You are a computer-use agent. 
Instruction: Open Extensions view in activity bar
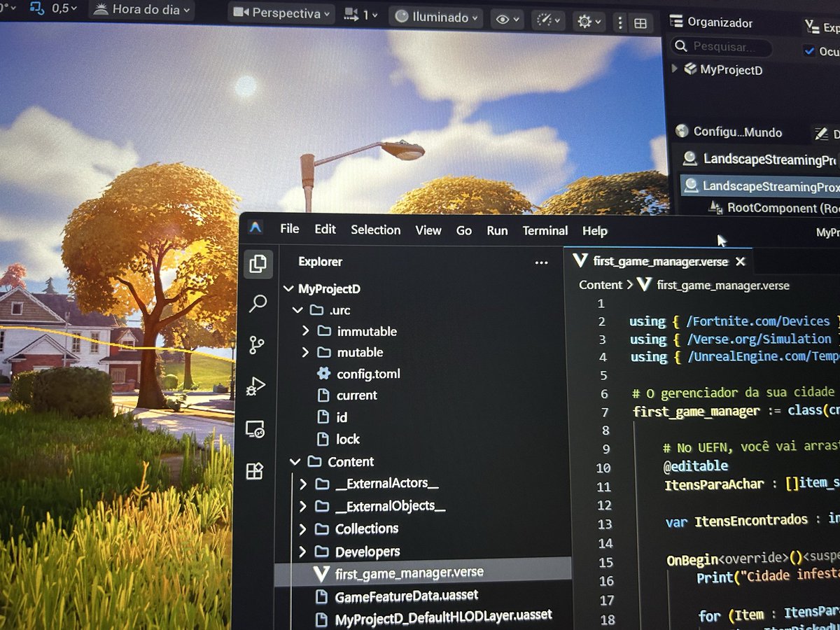point(254,471)
